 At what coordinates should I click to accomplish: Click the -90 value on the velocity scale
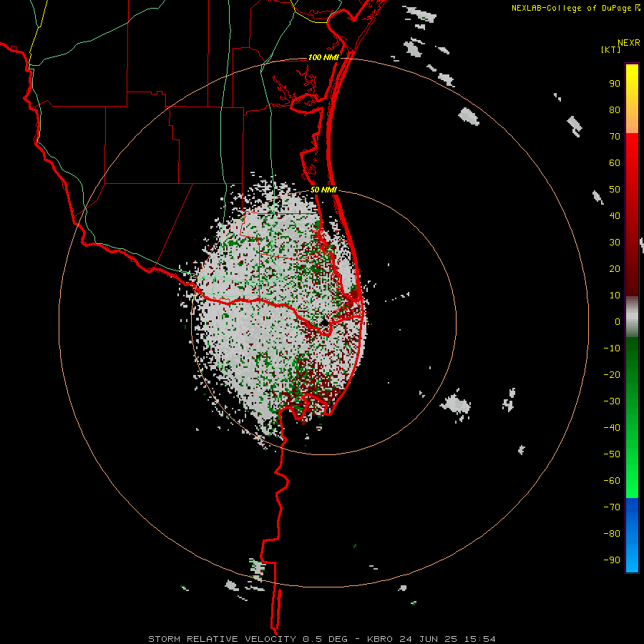(x=612, y=560)
